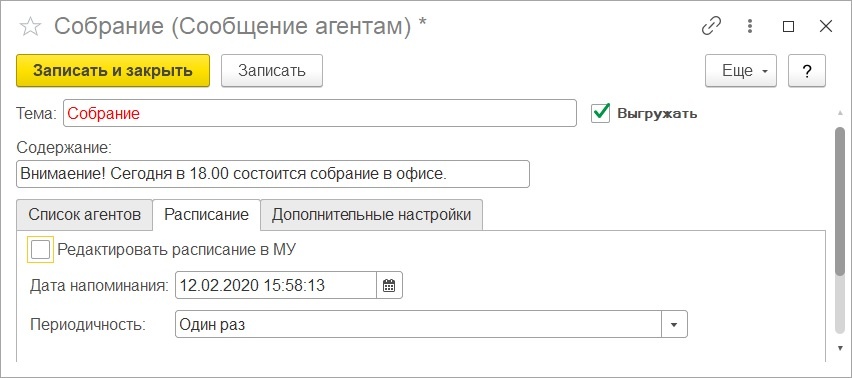Close the Собрание message window
The height and width of the screenshot is (378, 852).
825,26
